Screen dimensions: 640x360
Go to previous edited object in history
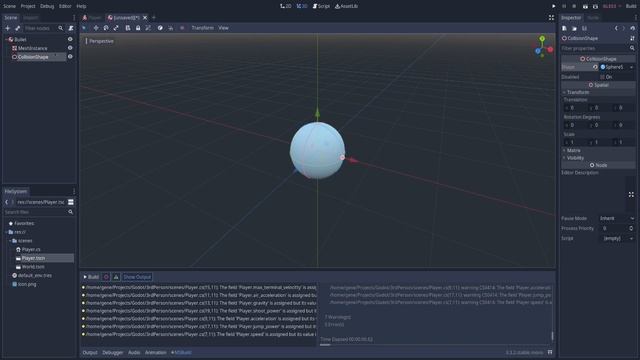point(616,28)
